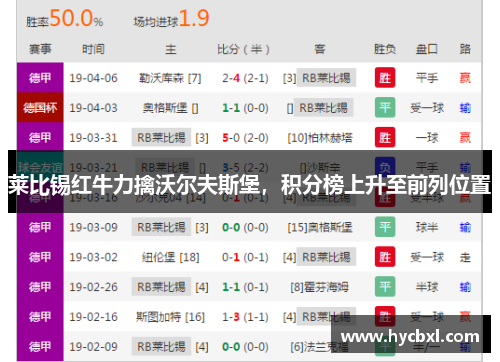Click the 0-0 (0-0) score for 19-03-09

pos(245,228)
